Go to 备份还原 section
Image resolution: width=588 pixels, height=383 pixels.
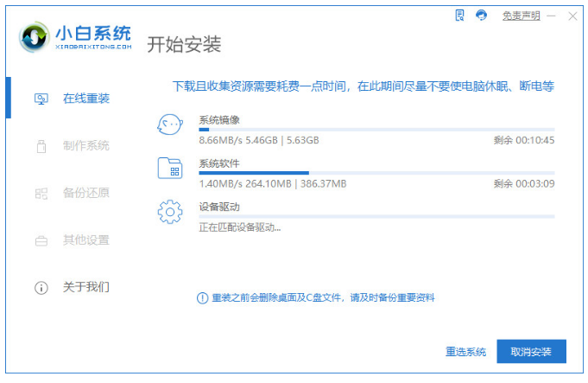tap(86, 193)
